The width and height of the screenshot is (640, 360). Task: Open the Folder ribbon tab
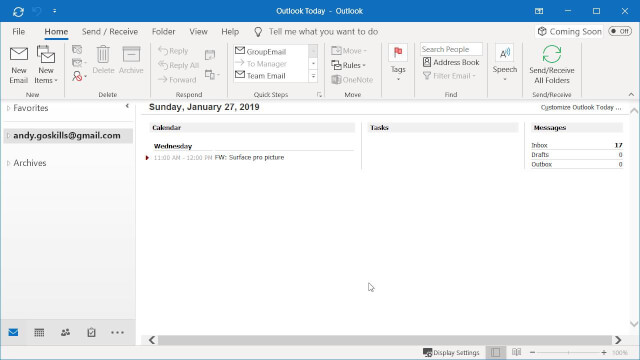(163, 31)
